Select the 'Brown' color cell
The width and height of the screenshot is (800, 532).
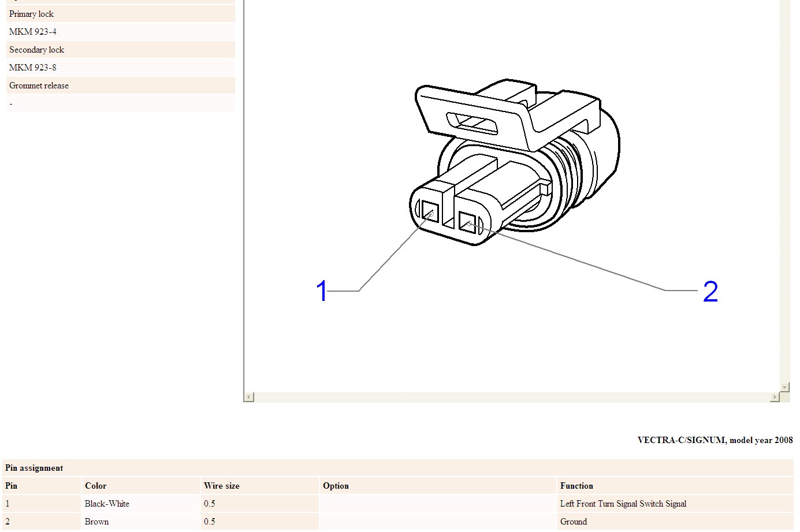tap(142, 522)
